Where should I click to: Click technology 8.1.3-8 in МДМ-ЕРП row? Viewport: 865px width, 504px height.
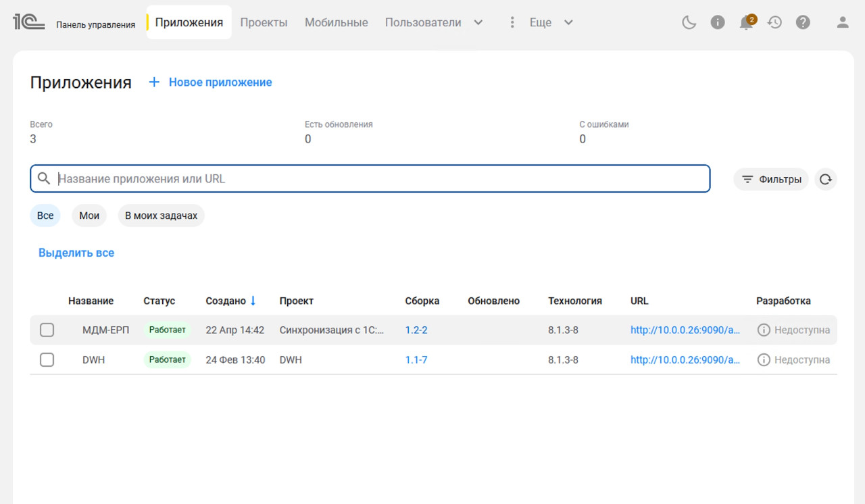(x=563, y=330)
